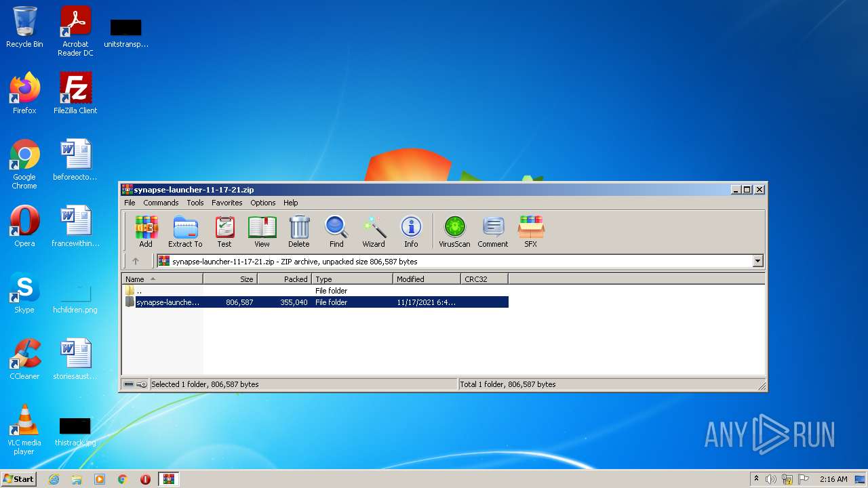Select the unitstransp... desktop file

click(x=126, y=33)
